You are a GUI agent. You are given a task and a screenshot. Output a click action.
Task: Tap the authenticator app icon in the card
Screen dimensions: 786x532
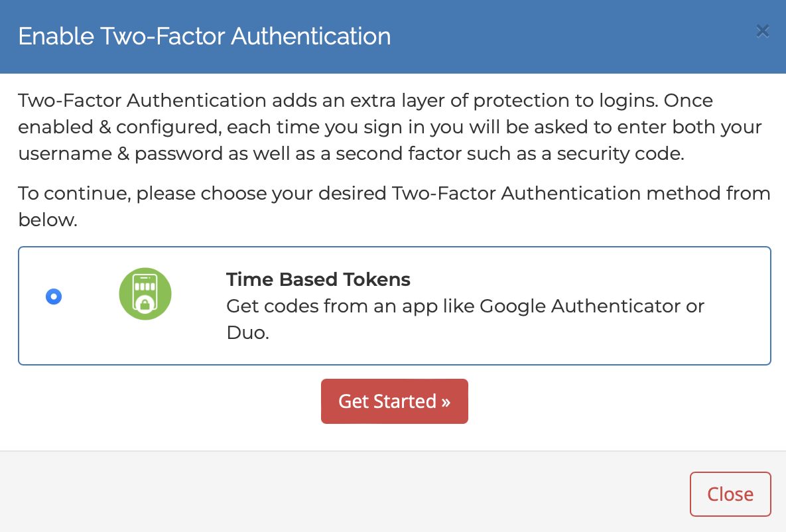(x=145, y=294)
